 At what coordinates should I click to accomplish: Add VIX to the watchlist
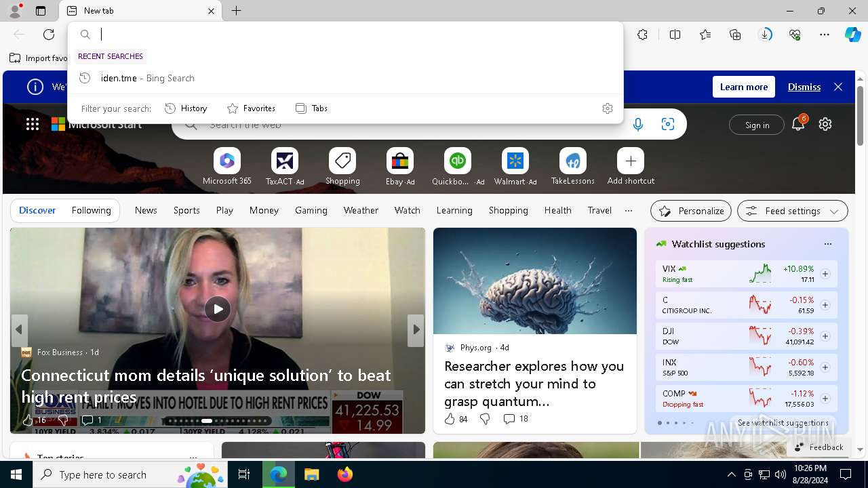[x=825, y=274]
